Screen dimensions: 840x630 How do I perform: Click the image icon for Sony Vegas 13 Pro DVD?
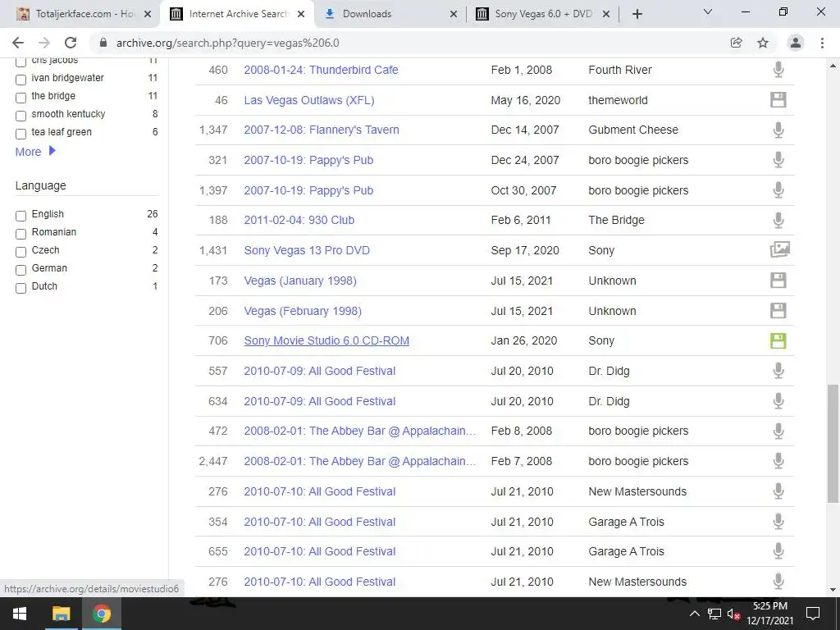pos(779,249)
